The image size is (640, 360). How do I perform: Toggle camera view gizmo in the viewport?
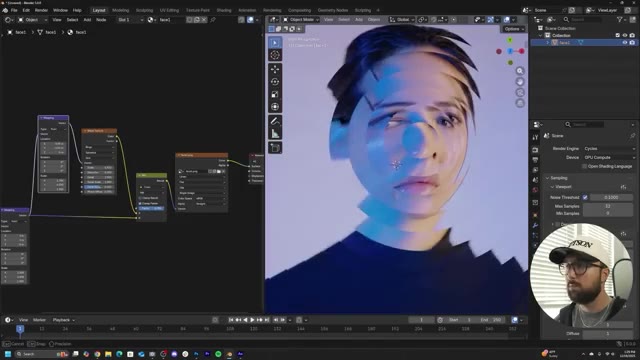pyautogui.click(x=520, y=92)
